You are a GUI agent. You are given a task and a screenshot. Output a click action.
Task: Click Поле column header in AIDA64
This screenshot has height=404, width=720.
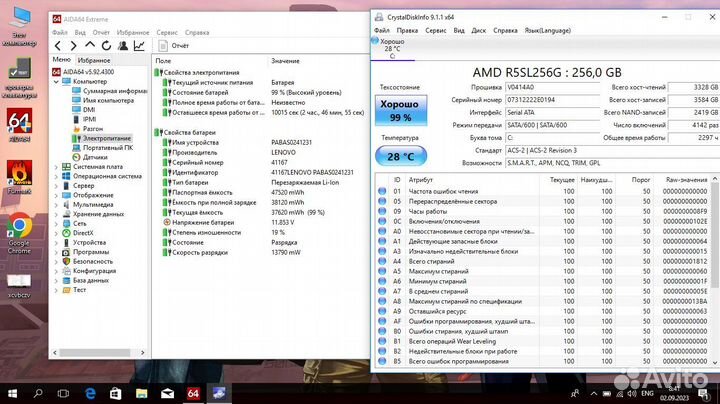point(163,61)
